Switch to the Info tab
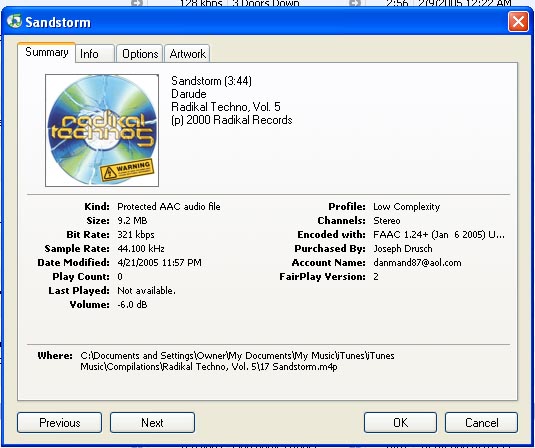This screenshot has height=448, width=535. coord(95,54)
